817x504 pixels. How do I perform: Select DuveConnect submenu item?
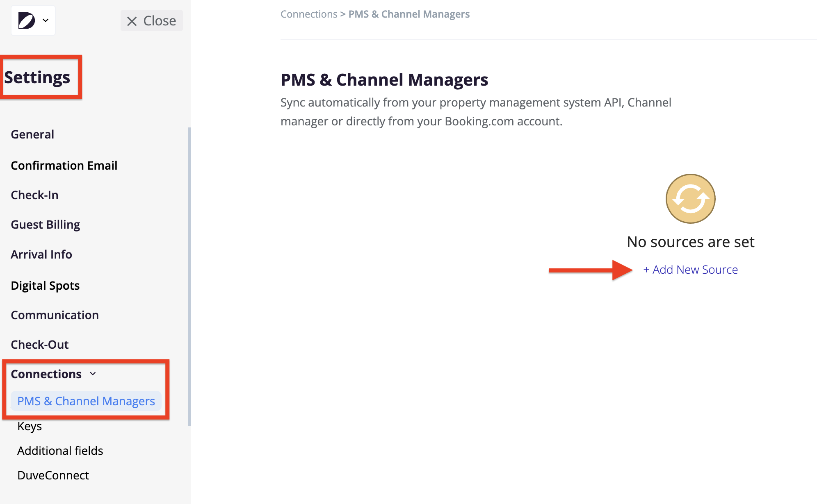(x=53, y=475)
